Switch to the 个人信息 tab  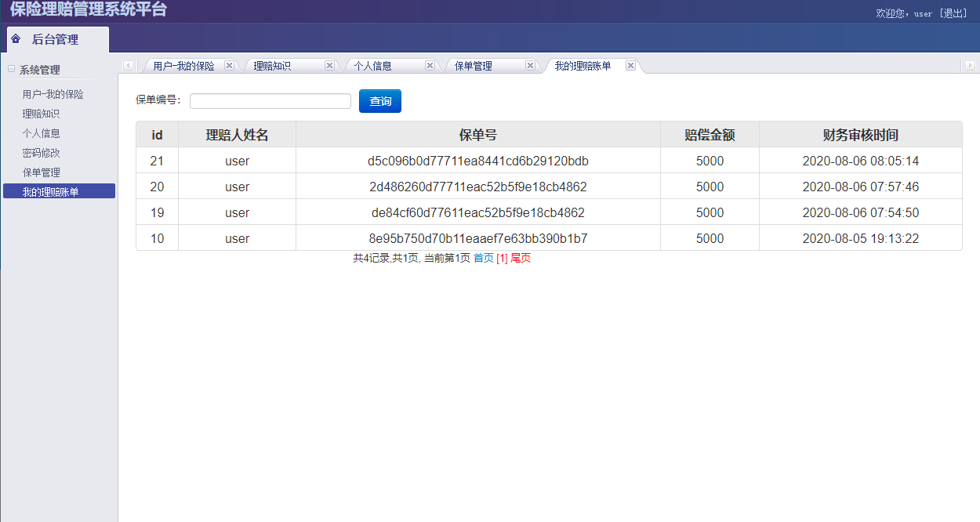372,66
